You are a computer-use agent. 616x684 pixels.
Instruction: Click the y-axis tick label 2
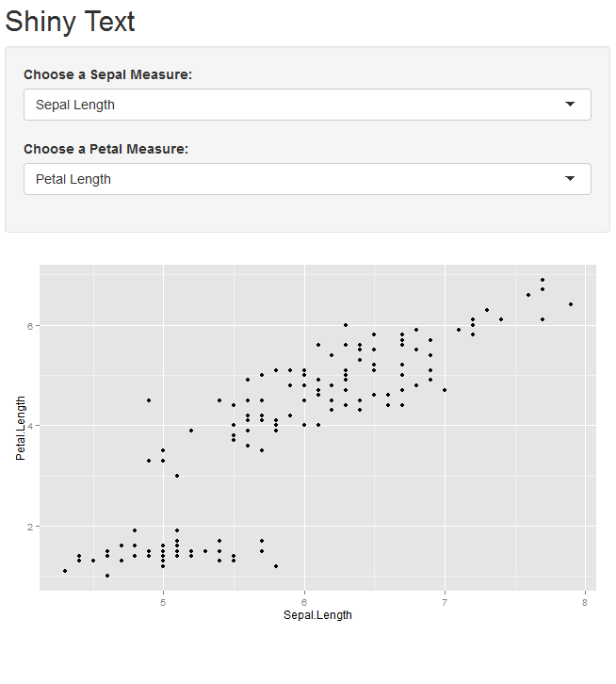(x=30, y=527)
